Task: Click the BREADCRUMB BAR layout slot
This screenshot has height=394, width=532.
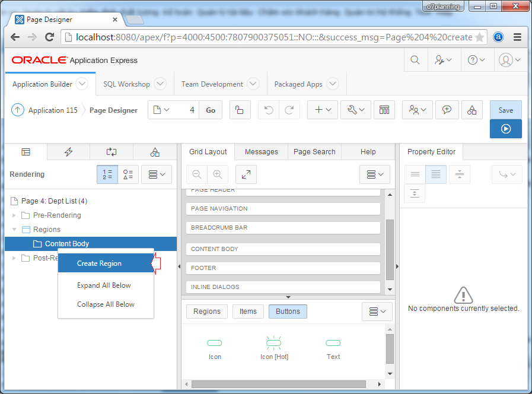Action: 283,228
